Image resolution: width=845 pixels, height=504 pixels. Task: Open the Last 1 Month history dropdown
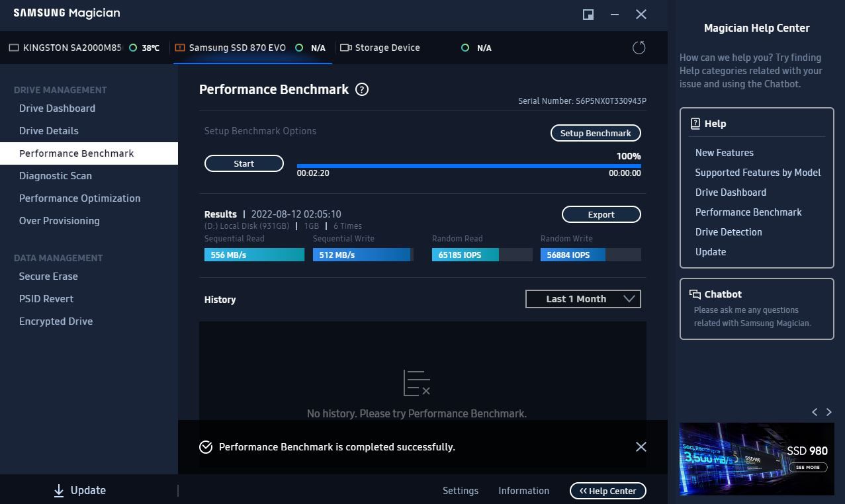click(583, 299)
